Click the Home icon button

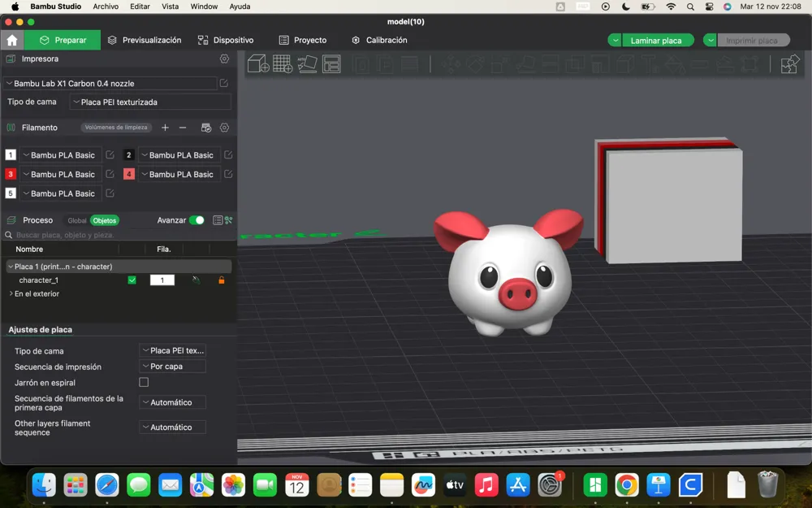[x=12, y=40]
